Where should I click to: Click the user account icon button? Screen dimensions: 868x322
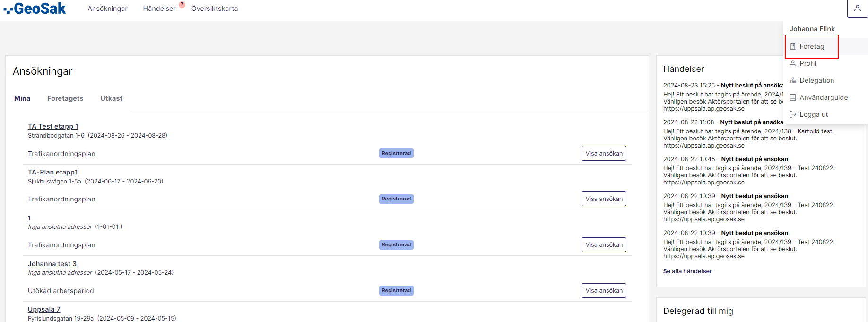tap(857, 9)
